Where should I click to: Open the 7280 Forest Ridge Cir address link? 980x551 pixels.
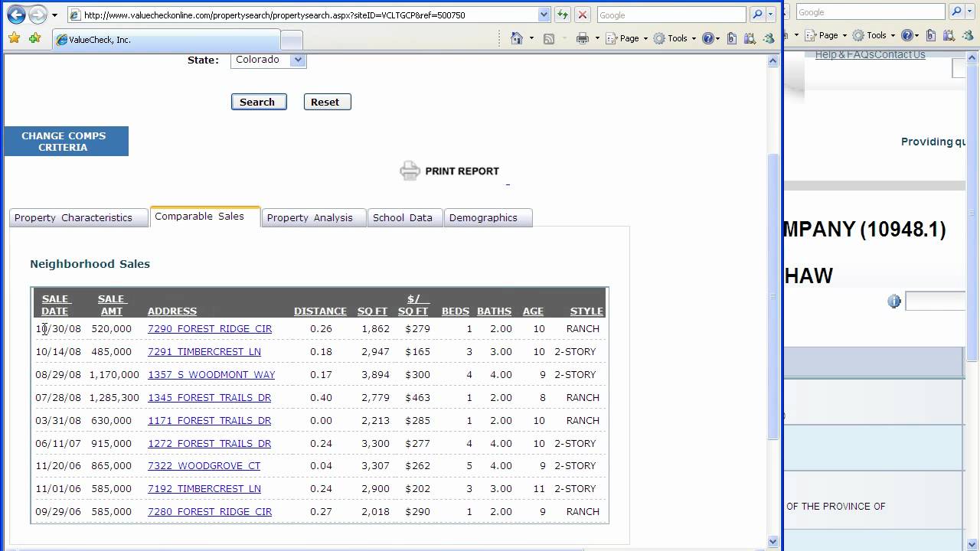209,511
